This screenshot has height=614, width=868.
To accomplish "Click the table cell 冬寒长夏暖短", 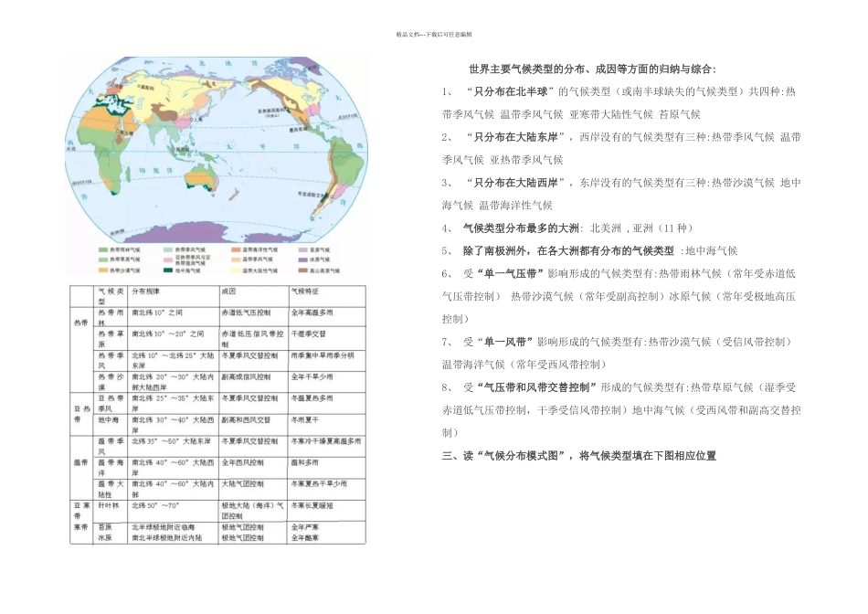I will (x=312, y=506).
